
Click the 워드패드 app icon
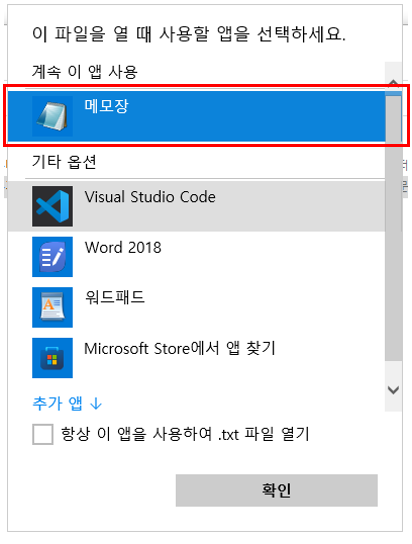(52, 307)
